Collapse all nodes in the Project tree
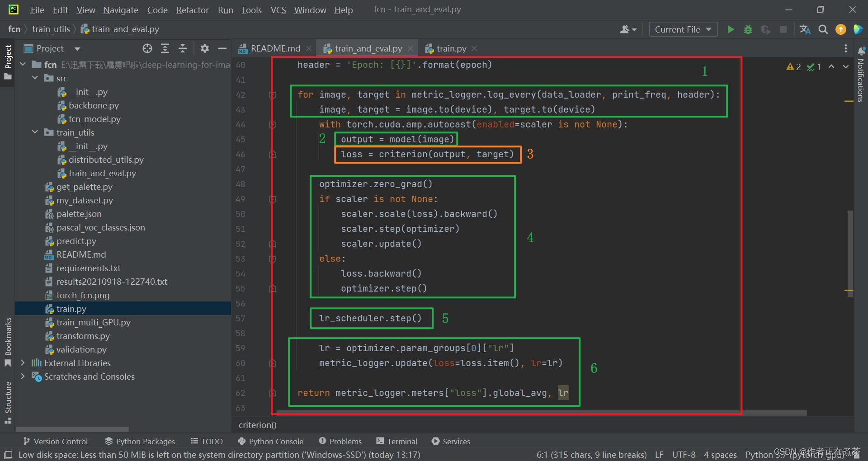Screen dimensions: 868x461 point(183,48)
